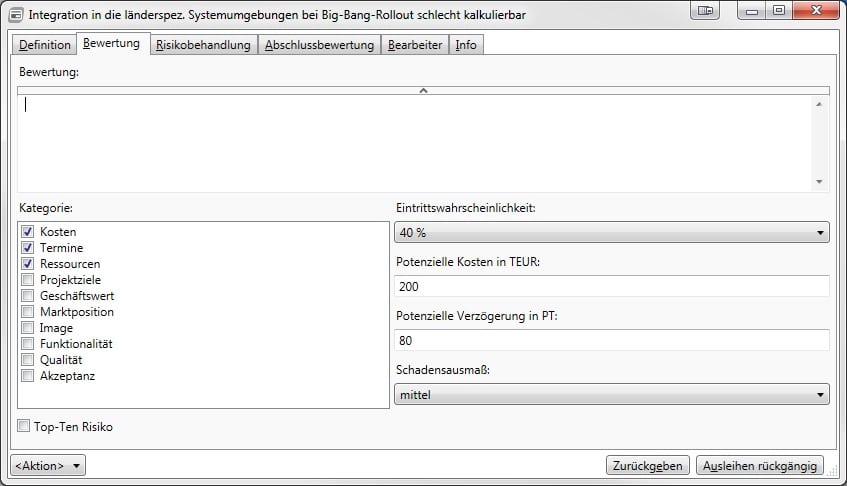Check the Qualität category checkbox
Screen dimensions: 847x486
click(27, 360)
